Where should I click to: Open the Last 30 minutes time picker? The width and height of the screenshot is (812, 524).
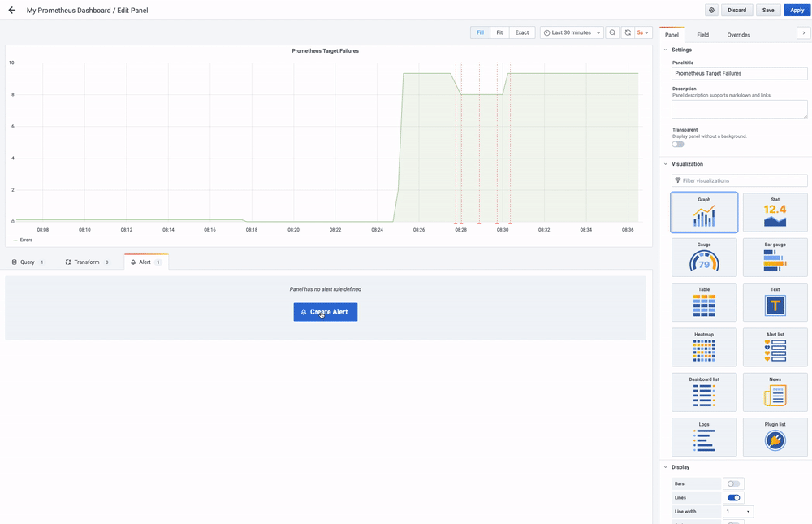pyautogui.click(x=572, y=32)
